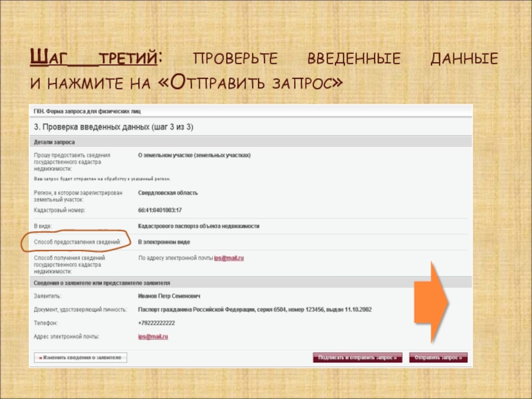Screen dimensions: 532x399
Task: Select the «Детали запроса» section header
Action: coord(55,142)
